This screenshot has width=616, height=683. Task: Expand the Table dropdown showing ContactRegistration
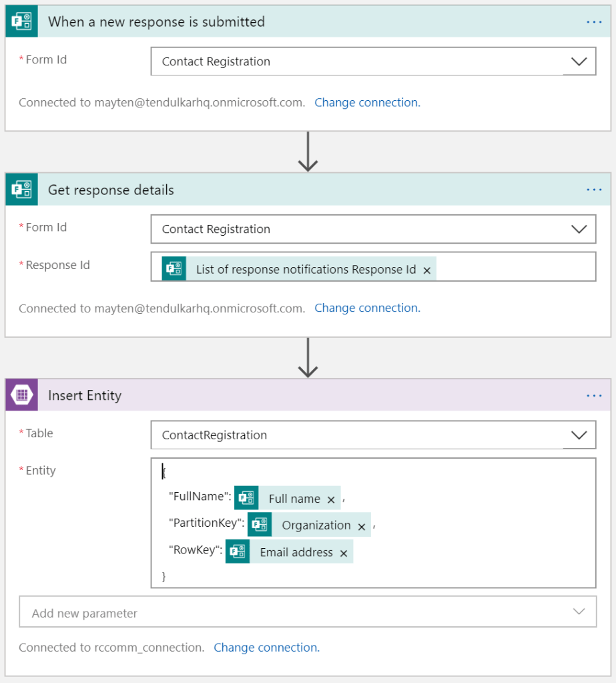point(578,435)
